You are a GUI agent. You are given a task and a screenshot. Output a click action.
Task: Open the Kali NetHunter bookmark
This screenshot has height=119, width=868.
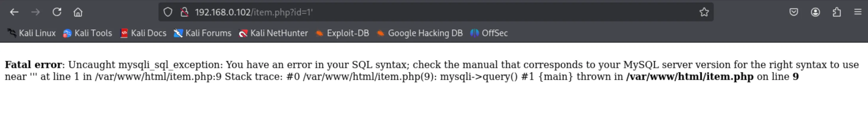273,33
